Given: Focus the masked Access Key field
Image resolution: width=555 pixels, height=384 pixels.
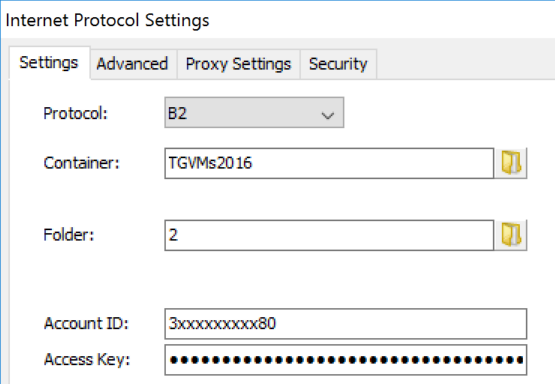Looking at the screenshot, I should coord(346,360).
